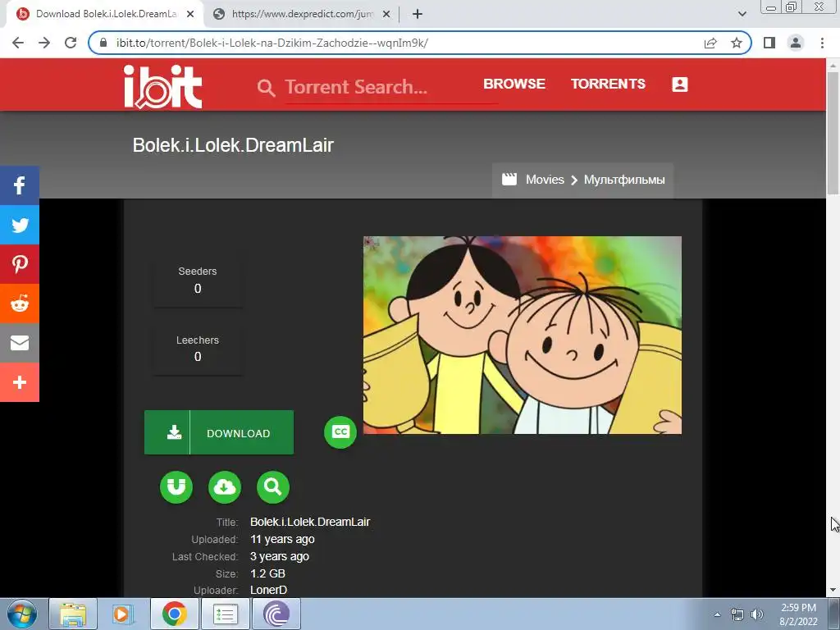Click the green magnet link icon
Screen dimensions: 840x630
176,487
